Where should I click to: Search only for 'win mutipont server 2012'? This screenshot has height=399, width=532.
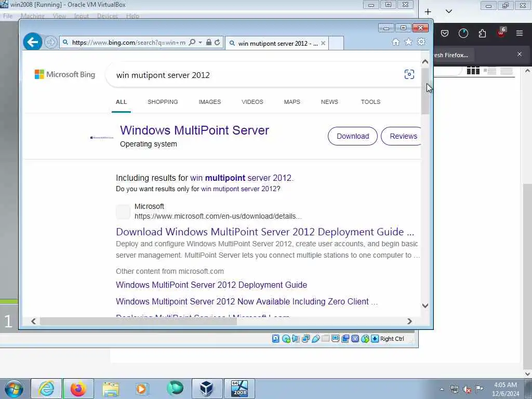(x=239, y=189)
